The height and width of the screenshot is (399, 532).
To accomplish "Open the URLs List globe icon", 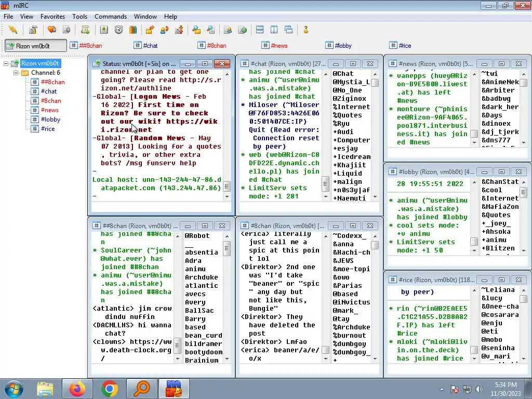I will 243,30.
